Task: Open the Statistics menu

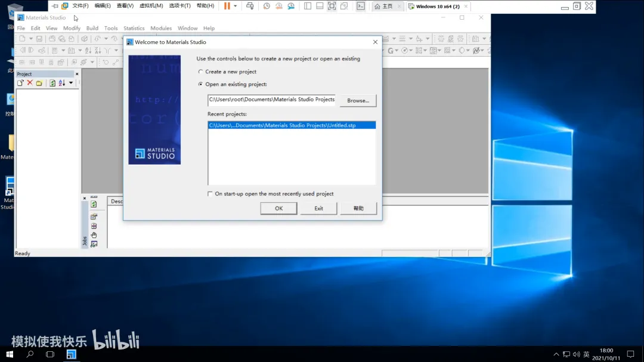Action: click(x=134, y=29)
